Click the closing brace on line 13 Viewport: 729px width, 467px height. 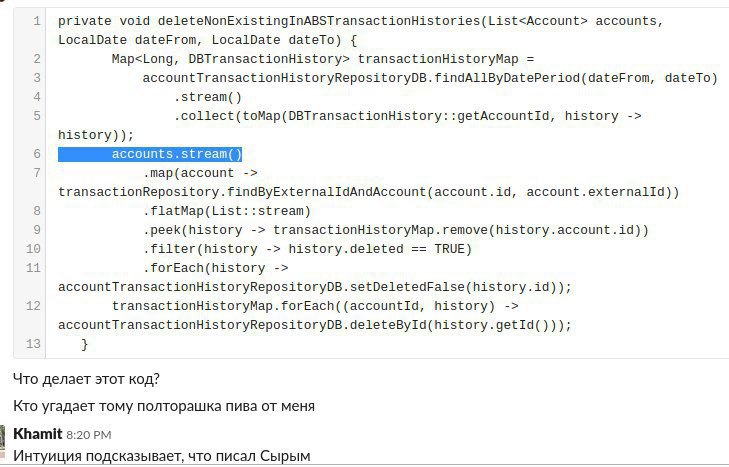coord(84,344)
